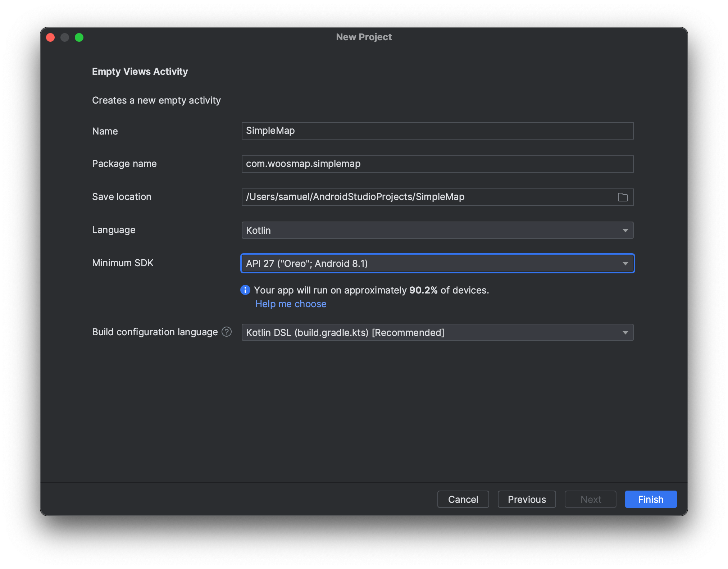Viewport: 728px width, 569px height.
Task: Click the disabled Next button
Action: (x=590, y=499)
